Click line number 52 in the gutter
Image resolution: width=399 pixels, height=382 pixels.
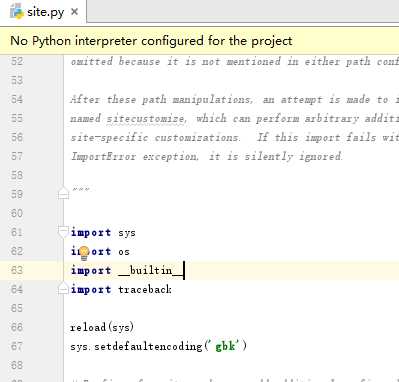point(17,61)
